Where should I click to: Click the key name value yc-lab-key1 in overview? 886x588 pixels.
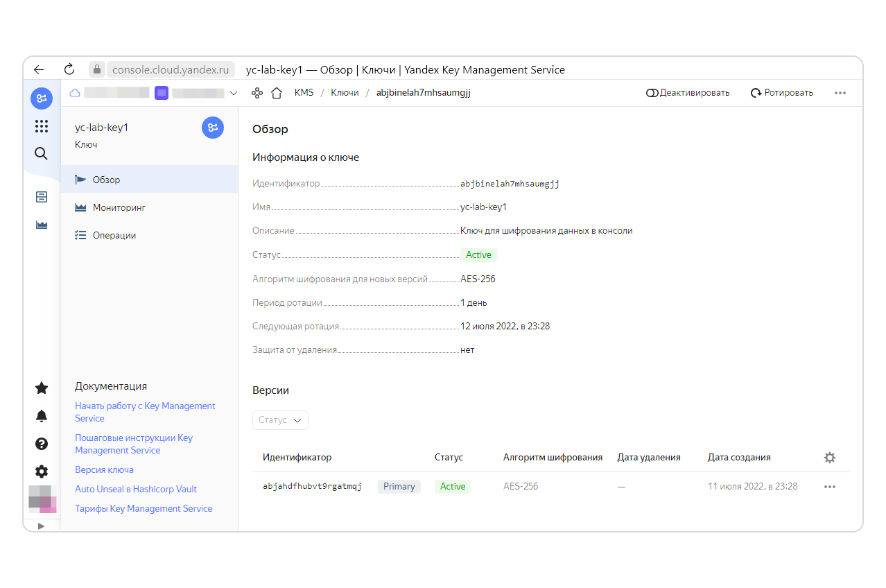[x=483, y=207]
